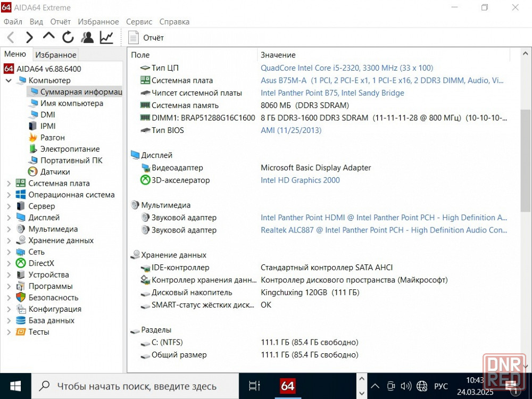Screen dimensions: 532x399
Task: Open the Realtek ALC887 audio adapter link
Action: [384, 230]
